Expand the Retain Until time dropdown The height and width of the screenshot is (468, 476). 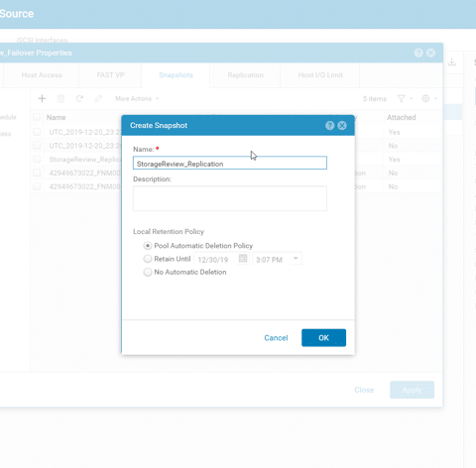point(296,259)
